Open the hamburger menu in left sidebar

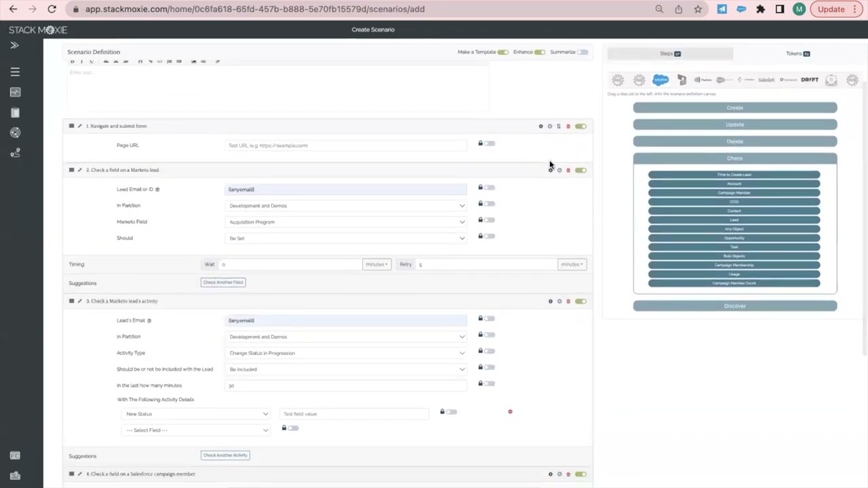pos(15,72)
